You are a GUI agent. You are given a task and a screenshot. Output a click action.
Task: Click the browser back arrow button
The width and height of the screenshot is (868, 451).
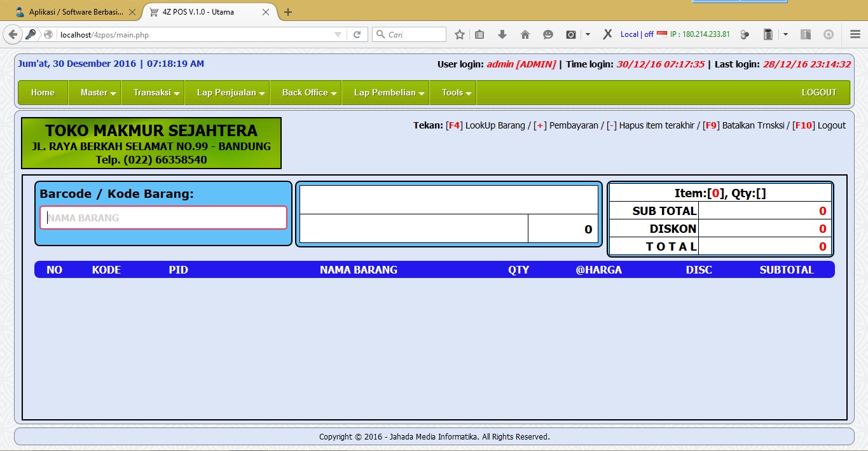[x=12, y=34]
